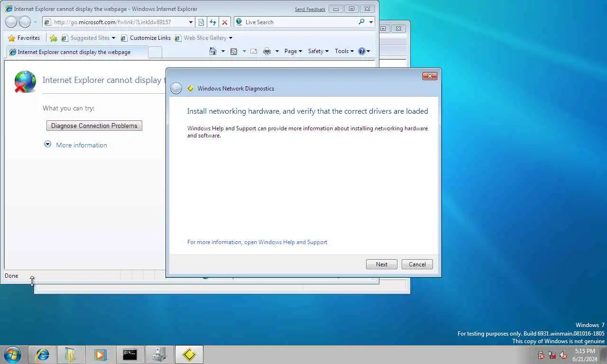The image size is (607, 364).
Task: Expand the Suggested Sites dropdown
Action: point(113,38)
